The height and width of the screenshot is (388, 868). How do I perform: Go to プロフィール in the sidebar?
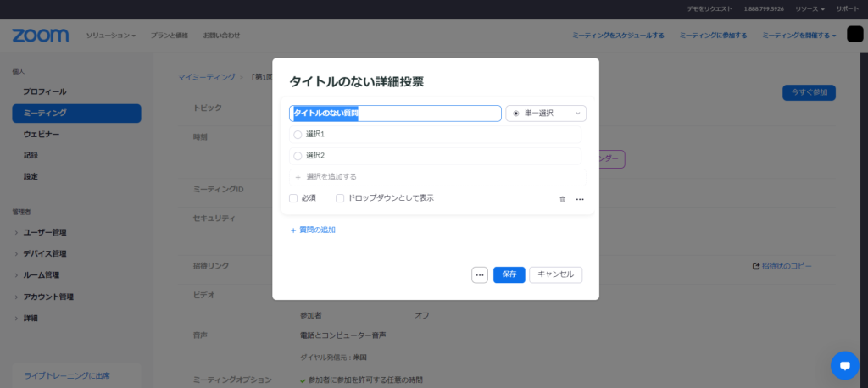[x=44, y=91]
